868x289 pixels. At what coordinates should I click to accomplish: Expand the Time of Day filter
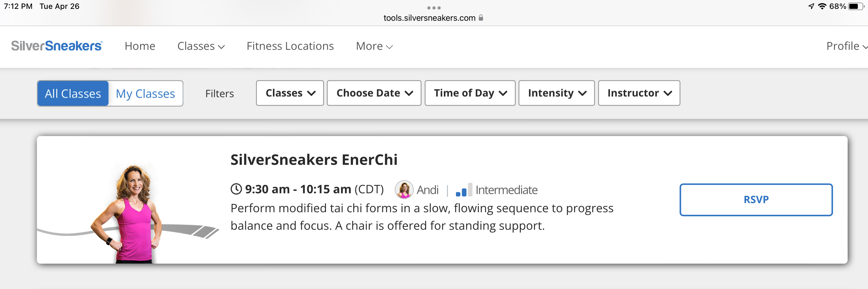pyautogui.click(x=470, y=93)
